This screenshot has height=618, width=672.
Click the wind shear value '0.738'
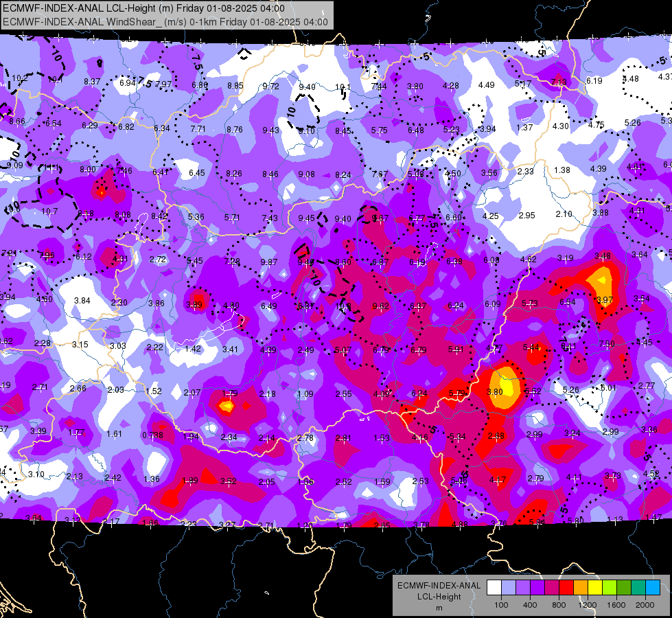point(152,435)
